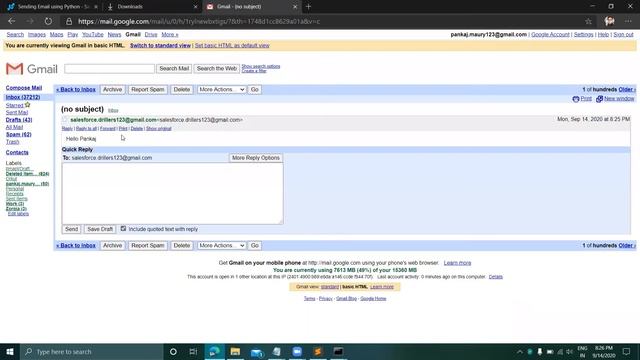Open Sublime Text from taskbar
The height and width of the screenshot is (360, 640).
coord(318,351)
